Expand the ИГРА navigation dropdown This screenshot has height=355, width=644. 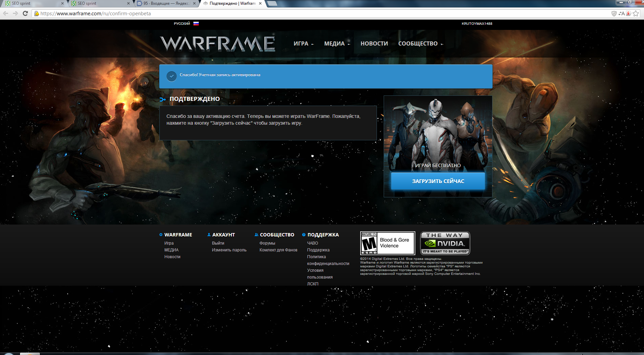[304, 43]
